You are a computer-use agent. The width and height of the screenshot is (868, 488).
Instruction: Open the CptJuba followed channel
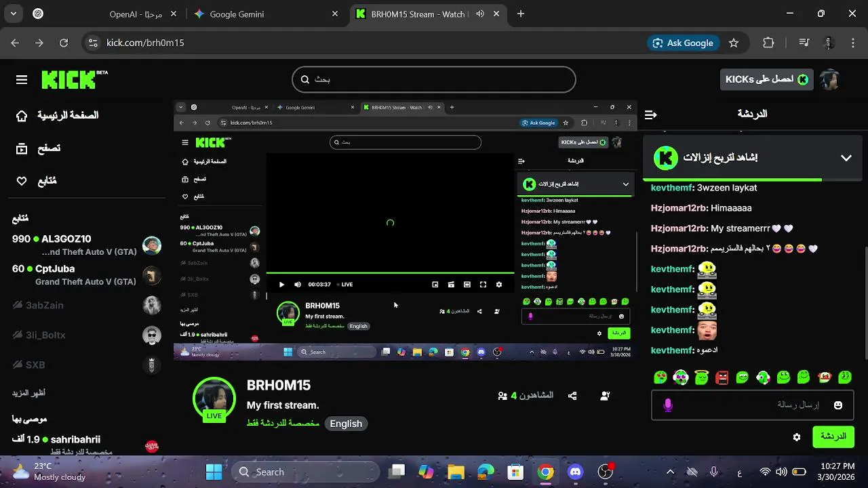87,274
